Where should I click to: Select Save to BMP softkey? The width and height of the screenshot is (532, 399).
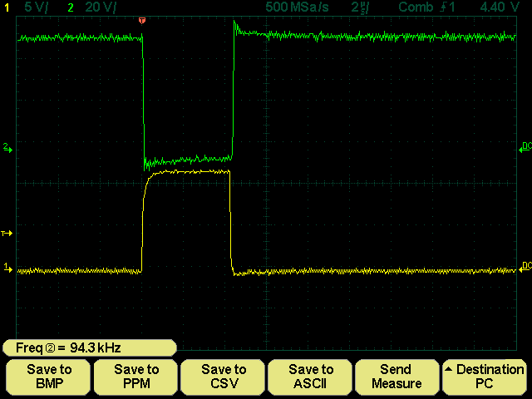tap(48, 377)
